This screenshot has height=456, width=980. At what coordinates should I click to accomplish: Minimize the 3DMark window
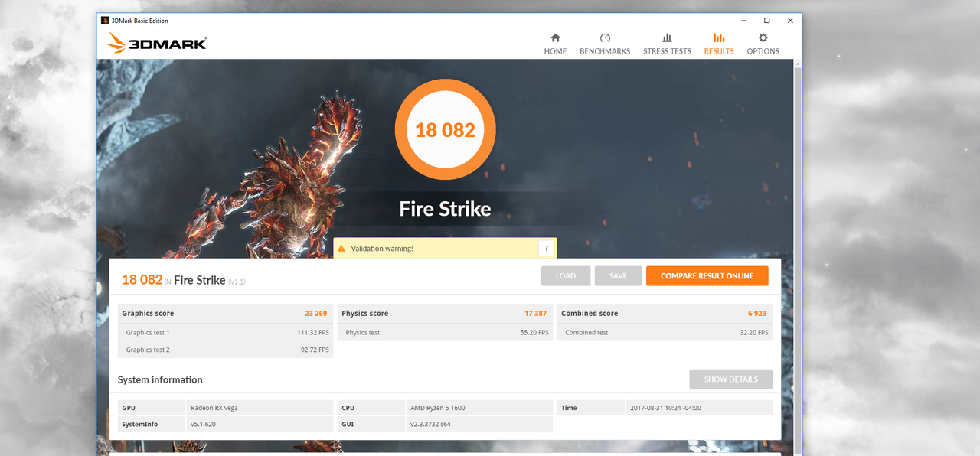tap(743, 21)
